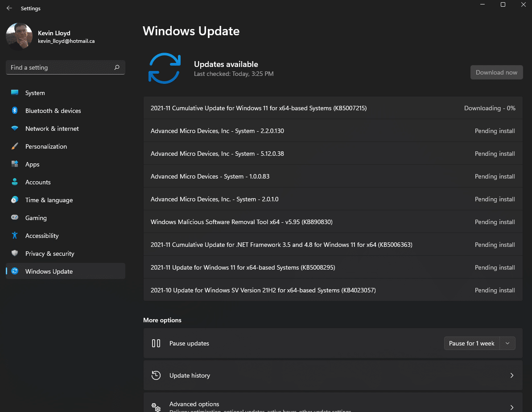Click AMD System 2.0.1.0 update entry
This screenshot has height=412, width=532.
click(x=333, y=199)
